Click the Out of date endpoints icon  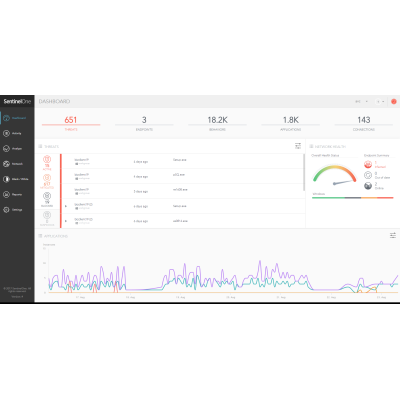(368, 175)
